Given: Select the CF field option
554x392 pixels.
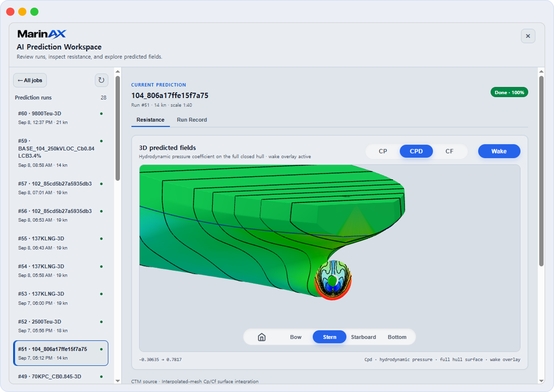Looking at the screenshot, I should 449,151.
